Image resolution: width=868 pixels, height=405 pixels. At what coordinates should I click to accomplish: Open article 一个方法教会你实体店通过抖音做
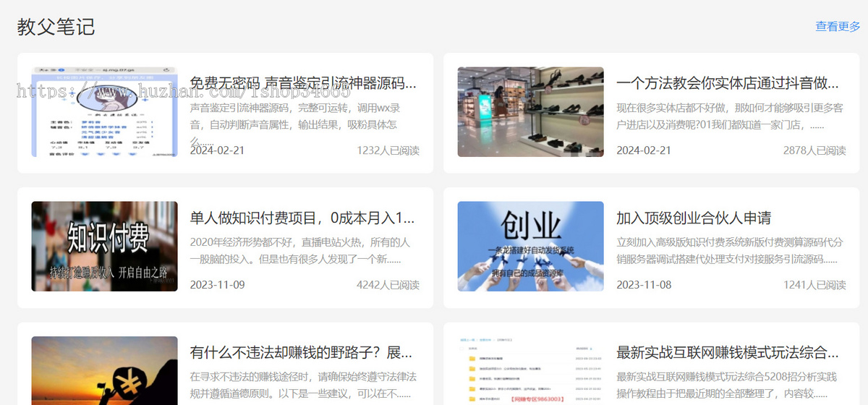728,83
